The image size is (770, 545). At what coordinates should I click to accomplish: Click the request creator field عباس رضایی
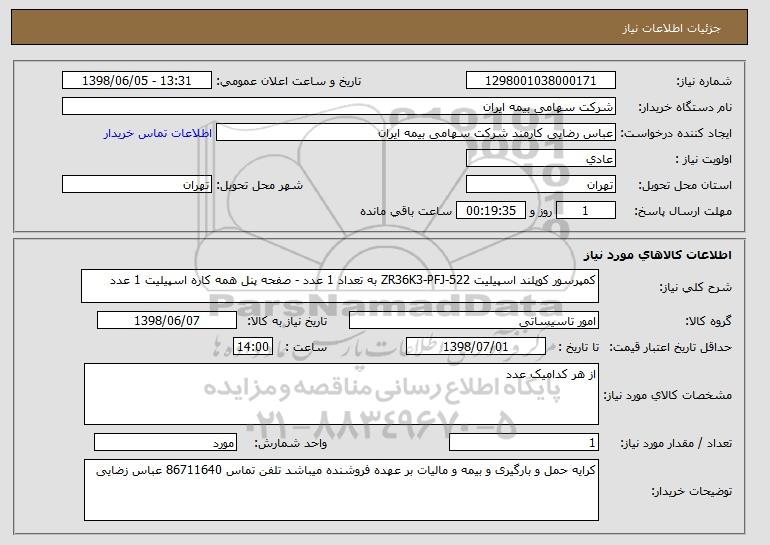416,133
